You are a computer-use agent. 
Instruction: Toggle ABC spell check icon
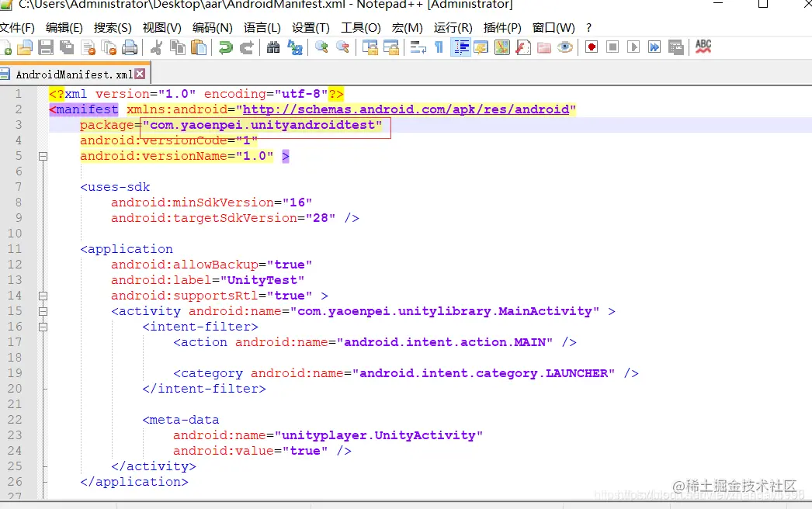click(x=703, y=47)
